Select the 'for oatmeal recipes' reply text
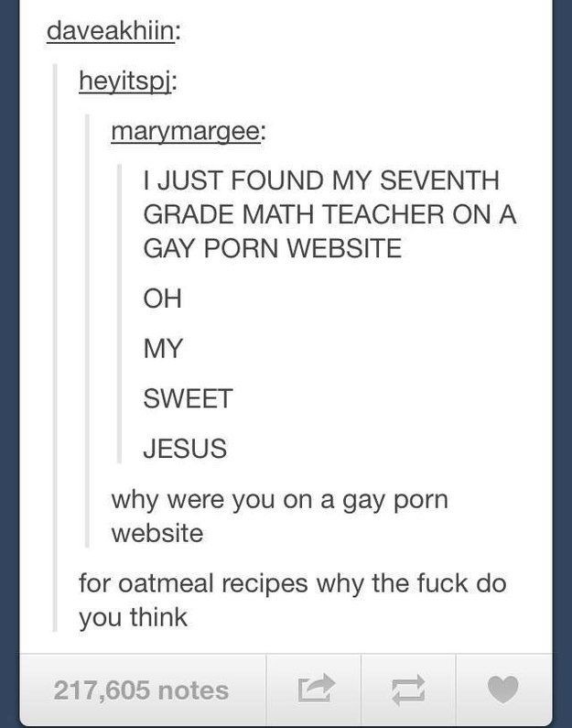 click(292, 600)
